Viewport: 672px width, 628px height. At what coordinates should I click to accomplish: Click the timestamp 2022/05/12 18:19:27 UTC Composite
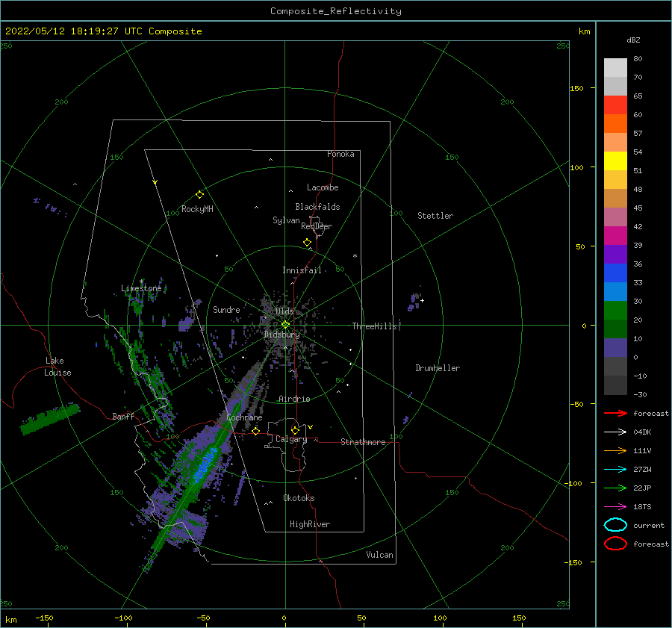[x=103, y=31]
